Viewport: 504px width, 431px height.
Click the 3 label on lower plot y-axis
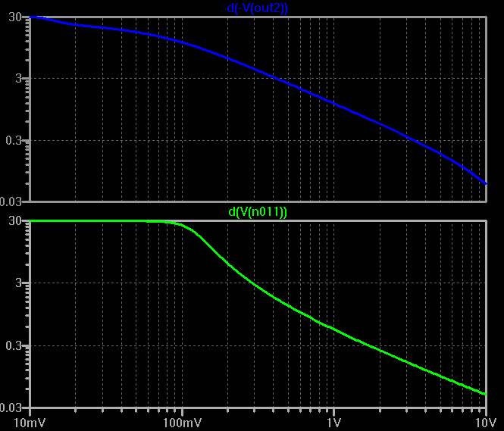tap(18, 283)
